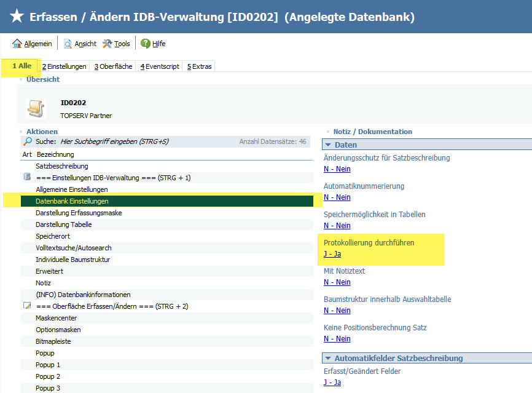The height and width of the screenshot is (393, 532).
Task: Switch to the 4 Eventscript tab
Action: pyautogui.click(x=159, y=66)
